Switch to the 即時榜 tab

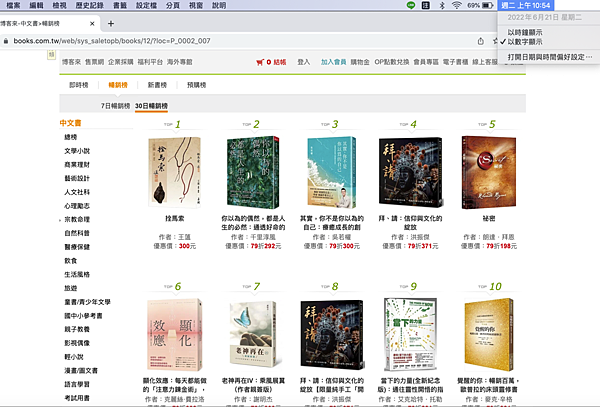(78, 85)
